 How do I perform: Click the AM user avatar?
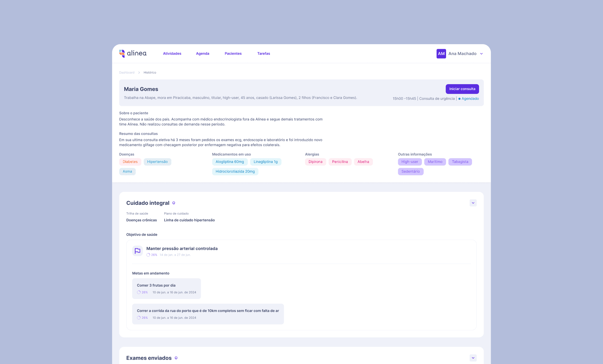(x=441, y=54)
